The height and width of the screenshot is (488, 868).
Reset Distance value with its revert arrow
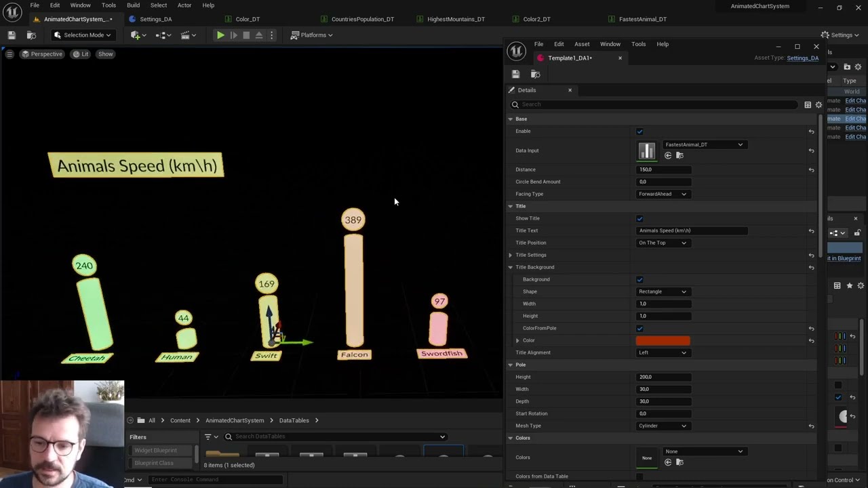pyautogui.click(x=811, y=169)
